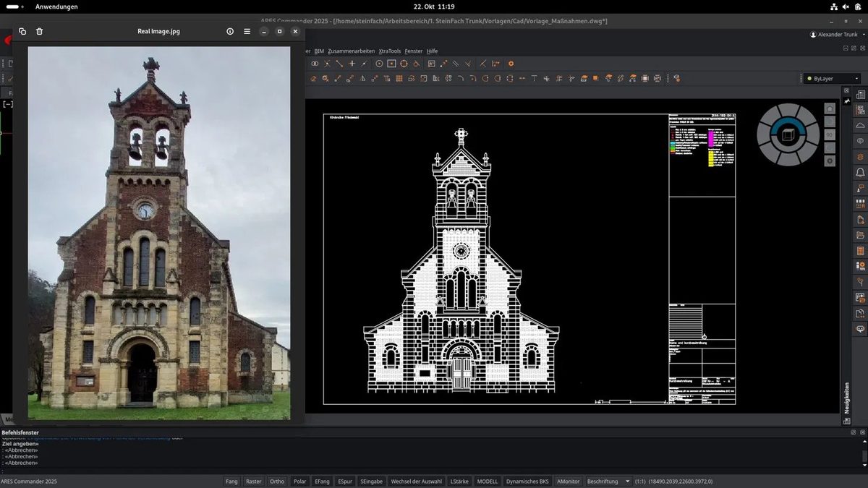The width and height of the screenshot is (868, 488).
Task: Click the home view button beside the navigation wheel
Action: pos(830,108)
